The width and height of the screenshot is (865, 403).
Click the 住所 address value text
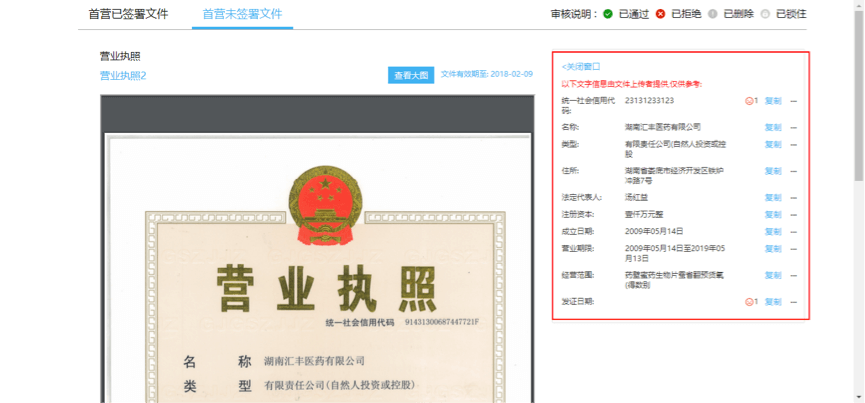coord(674,175)
